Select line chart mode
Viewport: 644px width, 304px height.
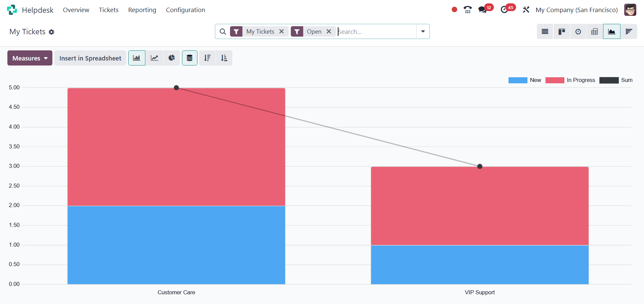(x=154, y=58)
